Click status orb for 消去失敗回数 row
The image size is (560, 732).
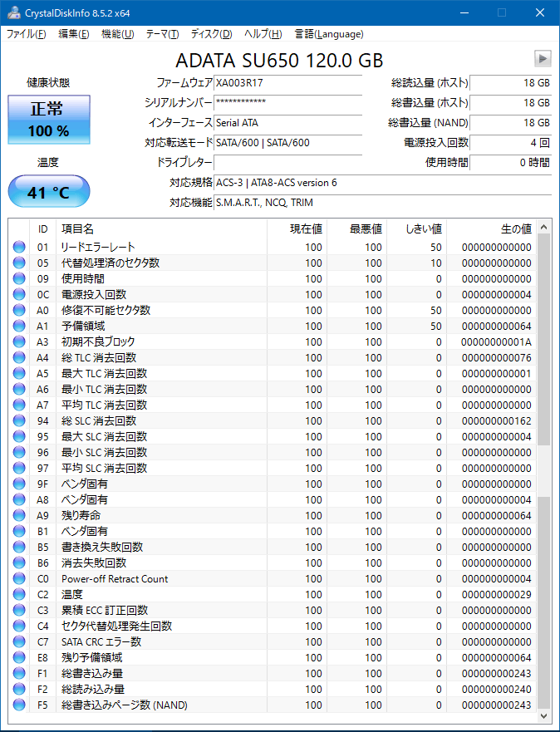[19, 563]
